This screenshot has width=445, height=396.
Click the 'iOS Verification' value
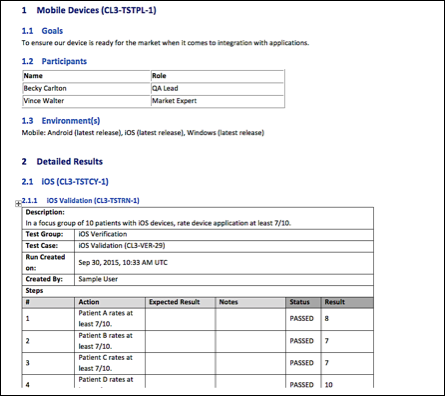(x=103, y=234)
